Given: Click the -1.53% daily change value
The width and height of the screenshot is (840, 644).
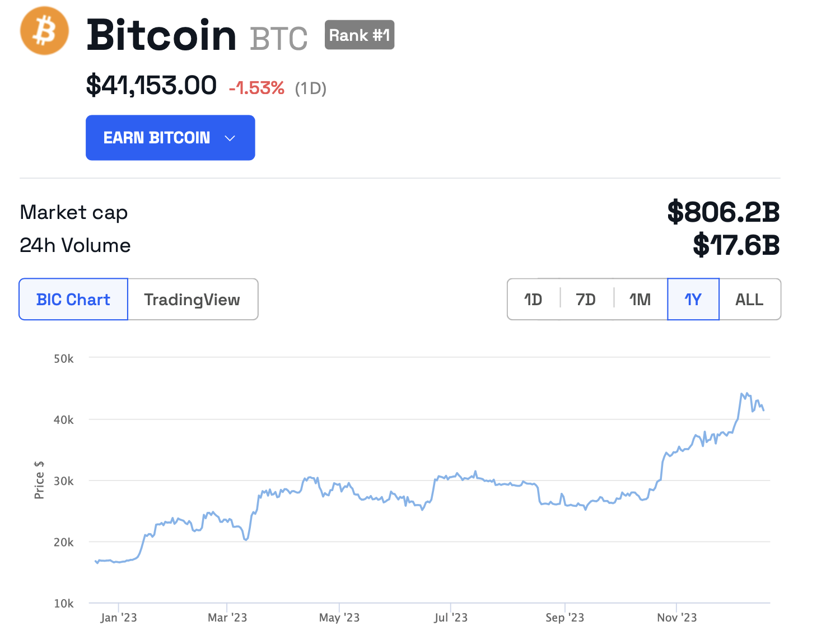Looking at the screenshot, I should 256,88.
